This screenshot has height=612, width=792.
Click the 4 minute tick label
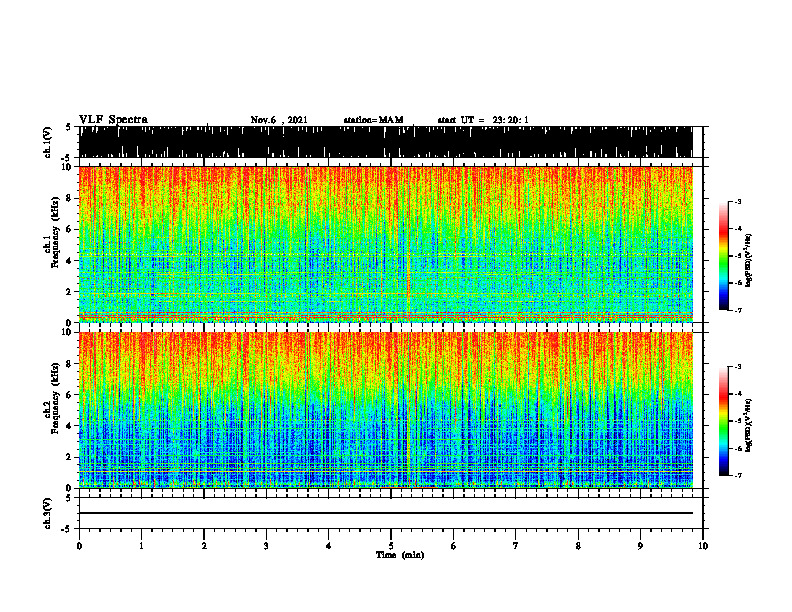pyautogui.click(x=329, y=546)
